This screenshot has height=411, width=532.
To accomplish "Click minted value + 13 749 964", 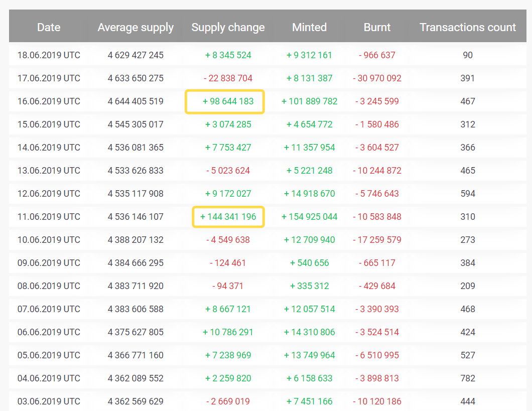I will coord(310,355).
